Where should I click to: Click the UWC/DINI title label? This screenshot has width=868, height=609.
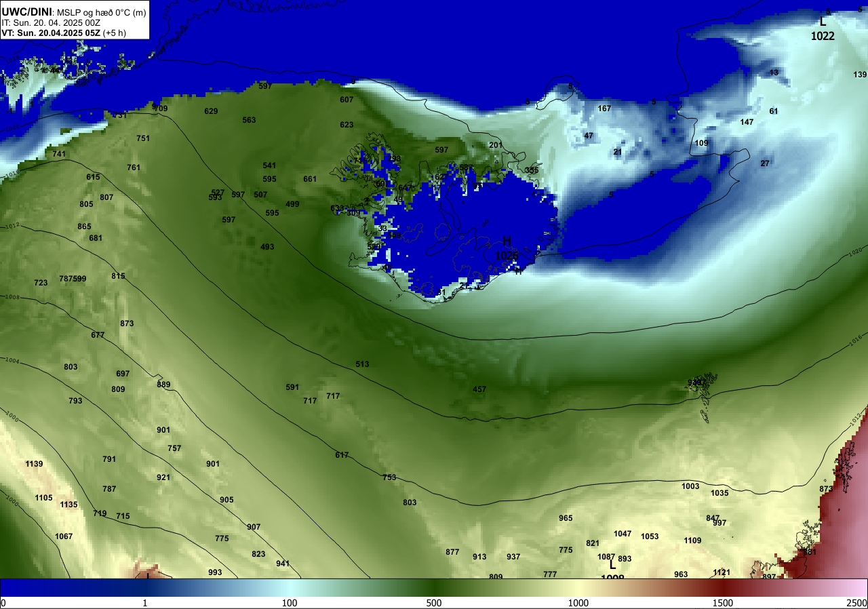[26, 11]
